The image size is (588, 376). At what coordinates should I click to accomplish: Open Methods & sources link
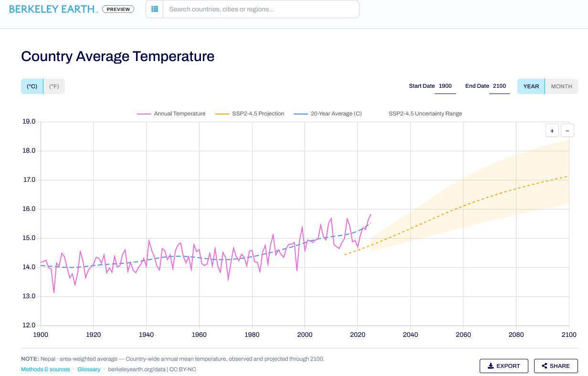[x=45, y=369]
